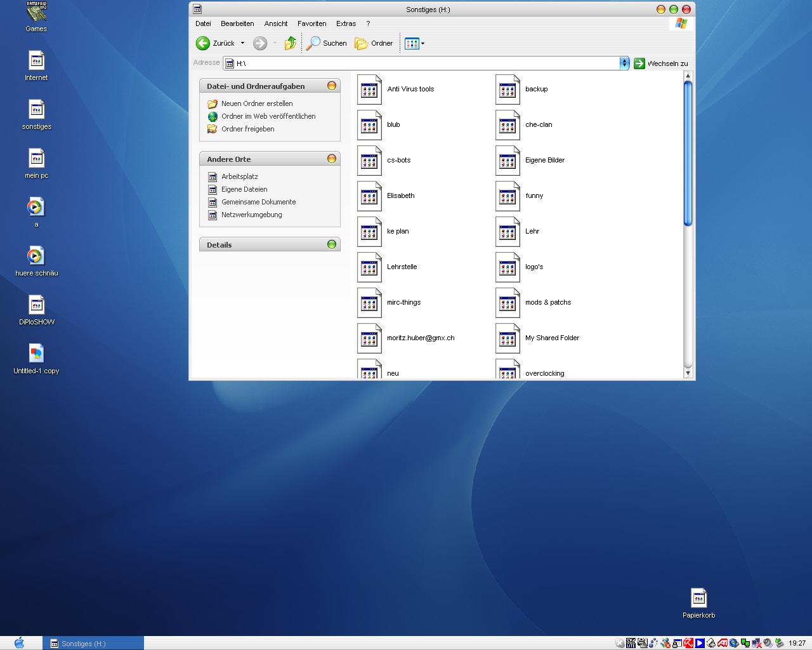Click the Wechseln zu button

[661, 63]
